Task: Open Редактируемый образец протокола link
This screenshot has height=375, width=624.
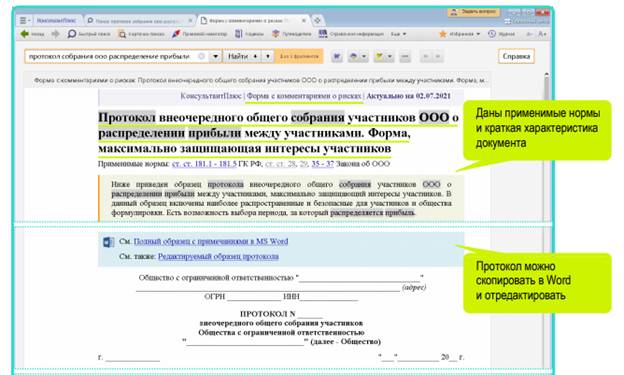Action: click(x=218, y=257)
